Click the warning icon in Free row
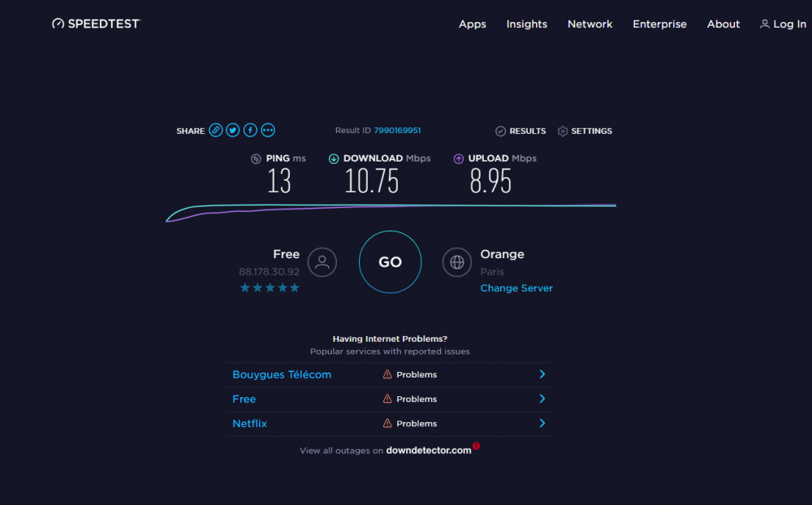 [387, 399]
